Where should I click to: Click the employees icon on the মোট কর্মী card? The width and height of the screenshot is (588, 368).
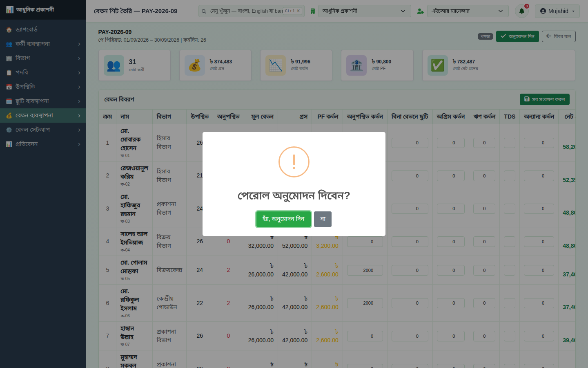114,65
